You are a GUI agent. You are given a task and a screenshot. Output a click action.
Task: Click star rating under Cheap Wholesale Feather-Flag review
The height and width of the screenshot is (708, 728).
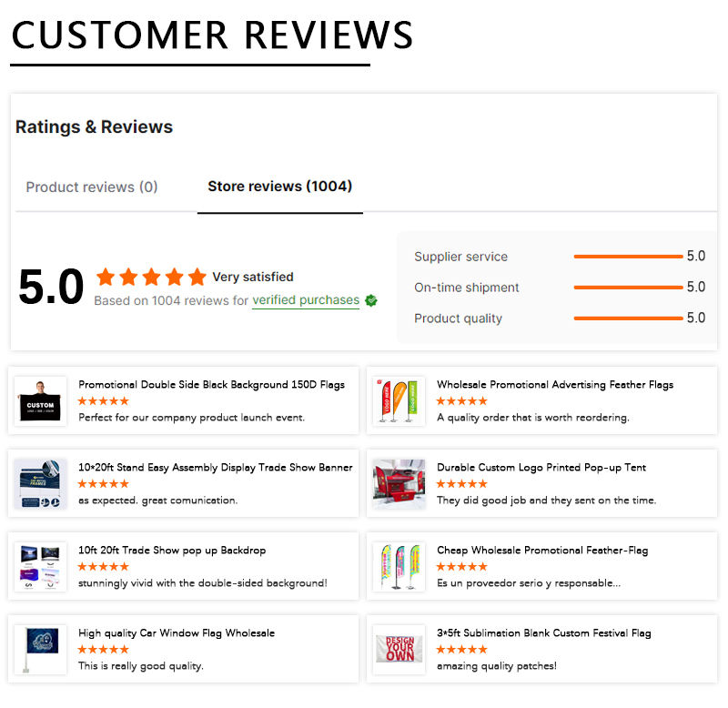tap(462, 566)
